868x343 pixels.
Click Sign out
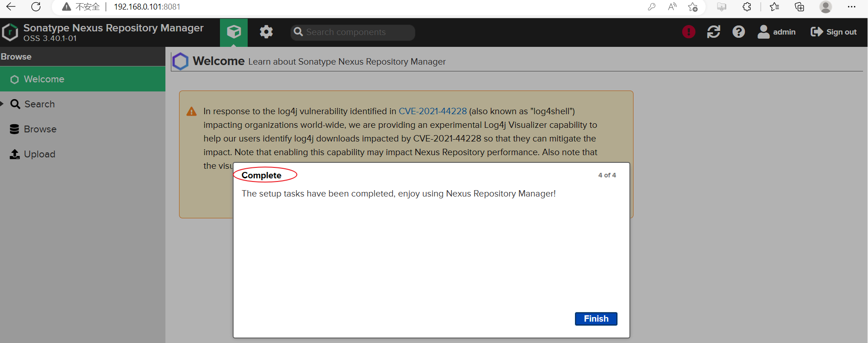833,32
